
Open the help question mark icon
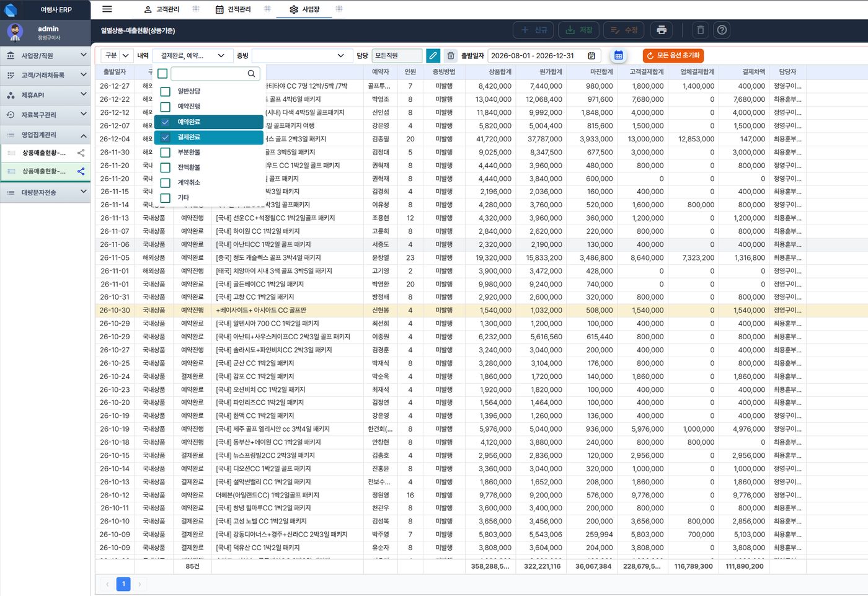(722, 30)
